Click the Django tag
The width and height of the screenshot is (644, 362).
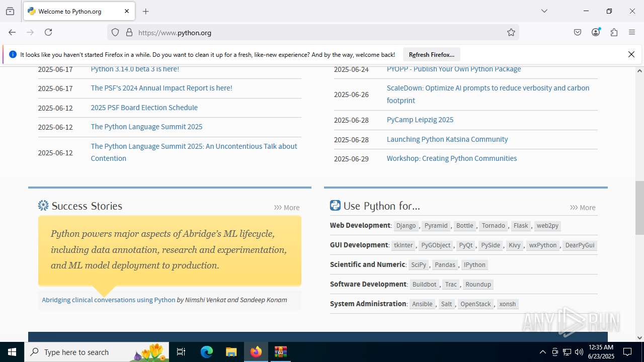406,226
